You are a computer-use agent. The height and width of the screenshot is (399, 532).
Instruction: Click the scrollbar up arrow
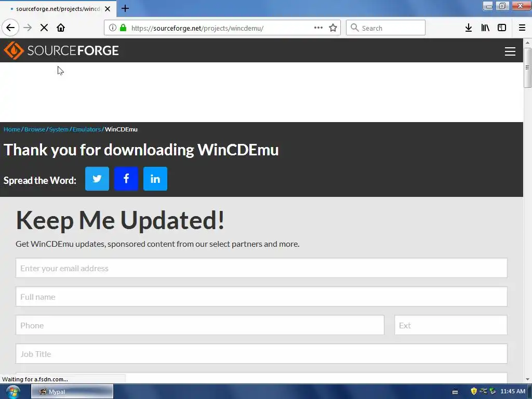527,43
